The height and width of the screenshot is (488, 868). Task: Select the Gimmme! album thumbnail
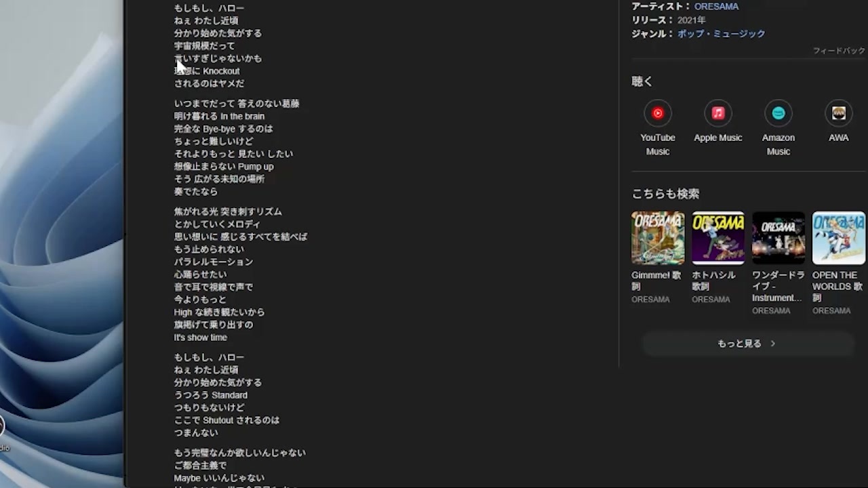pos(658,238)
